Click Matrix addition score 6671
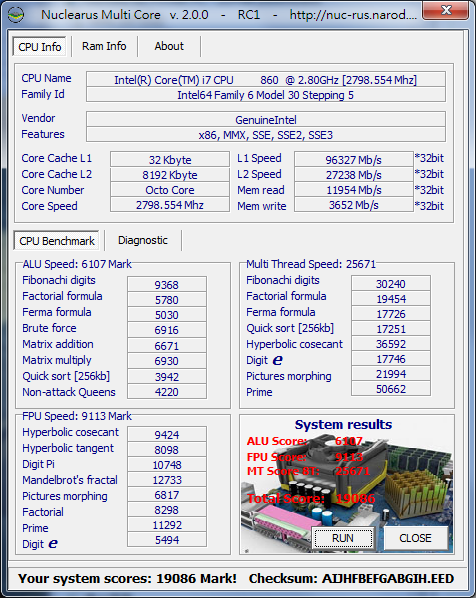Screen dimensions: 476x598 coord(167,346)
